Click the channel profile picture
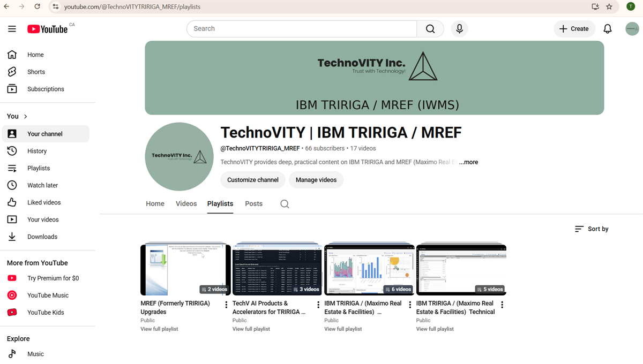 point(179,157)
